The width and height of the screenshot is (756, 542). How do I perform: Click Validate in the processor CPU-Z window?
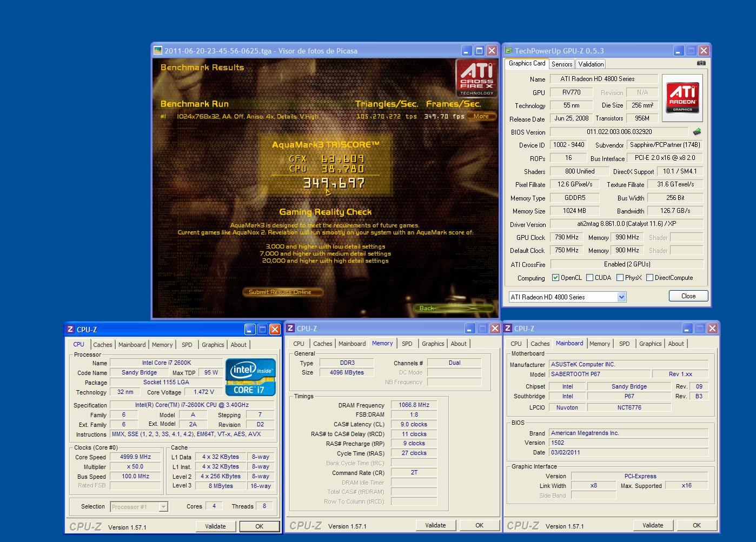coord(215,526)
